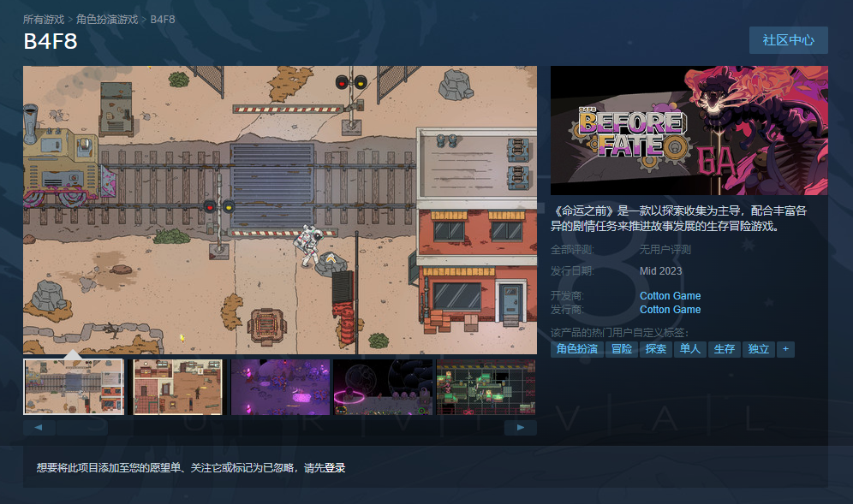Select the 单人 tag
Image resolution: width=853 pixels, height=504 pixels.
(690, 349)
